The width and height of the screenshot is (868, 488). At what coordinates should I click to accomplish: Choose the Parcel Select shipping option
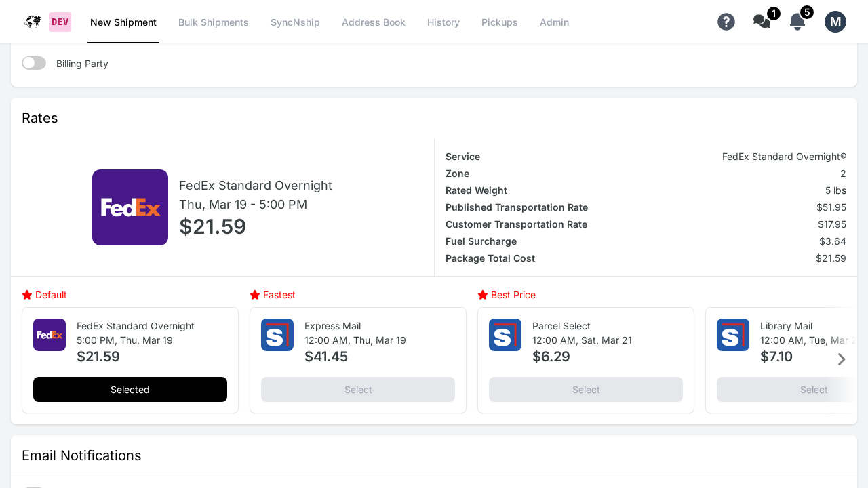tap(586, 389)
